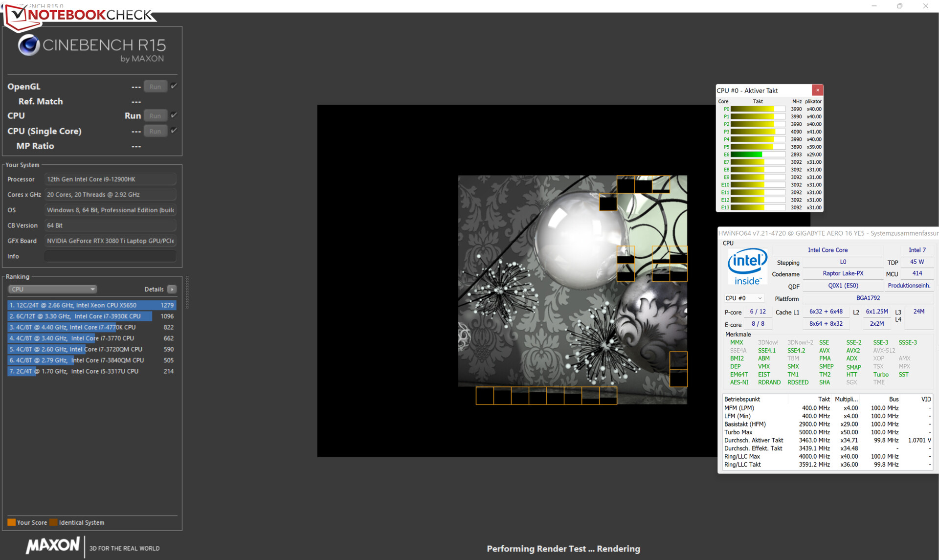
Task: Click the rendering scene preview image
Action: [x=572, y=290]
